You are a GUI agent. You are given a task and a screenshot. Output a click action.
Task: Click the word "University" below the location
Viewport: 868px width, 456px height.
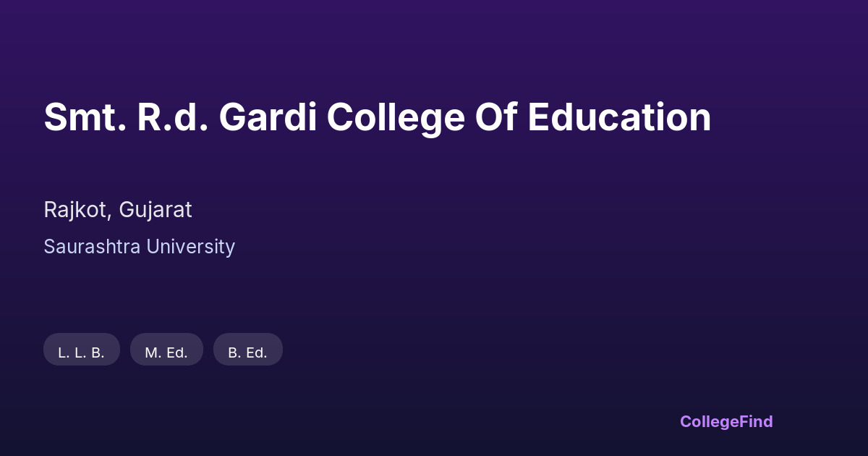190,247
